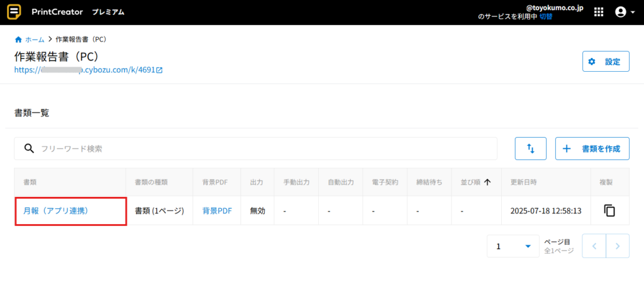
Task: Click the 切替 service switch link
Action: point(548,16)
